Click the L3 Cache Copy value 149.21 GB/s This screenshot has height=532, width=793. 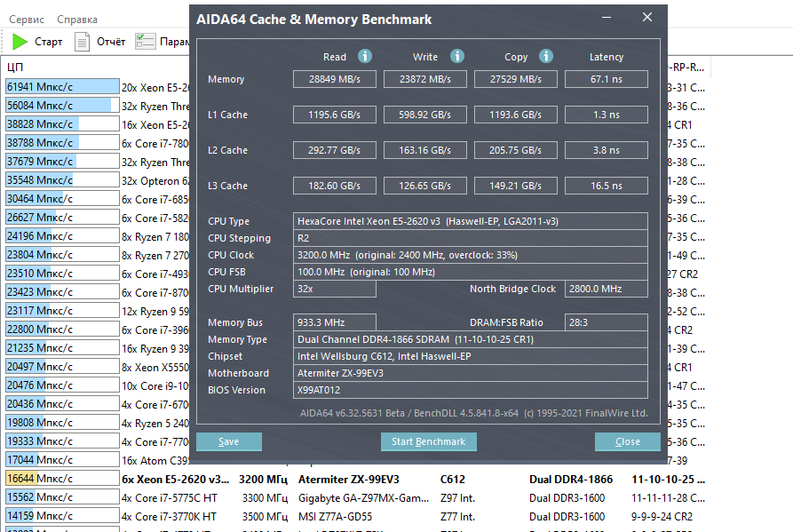point(515,186)
